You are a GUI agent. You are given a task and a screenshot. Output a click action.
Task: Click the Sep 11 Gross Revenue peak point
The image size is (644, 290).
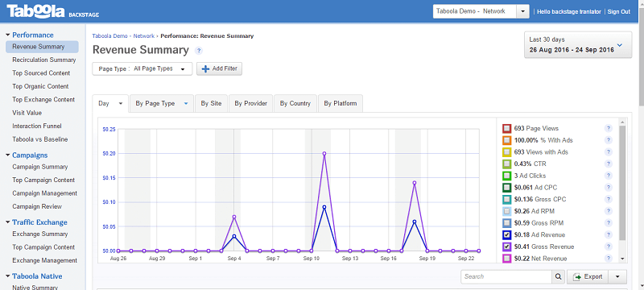pyautogui.click(x=324, y=154)
